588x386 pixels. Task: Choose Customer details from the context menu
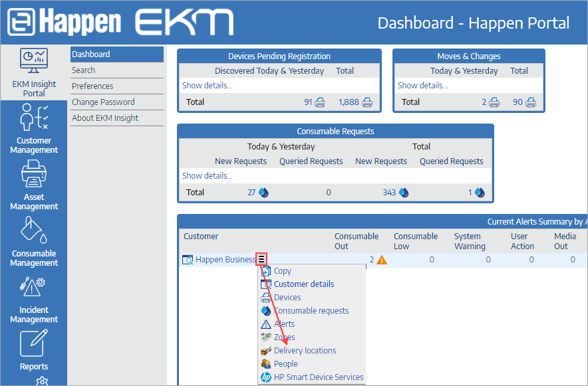(x=304, y=284)
